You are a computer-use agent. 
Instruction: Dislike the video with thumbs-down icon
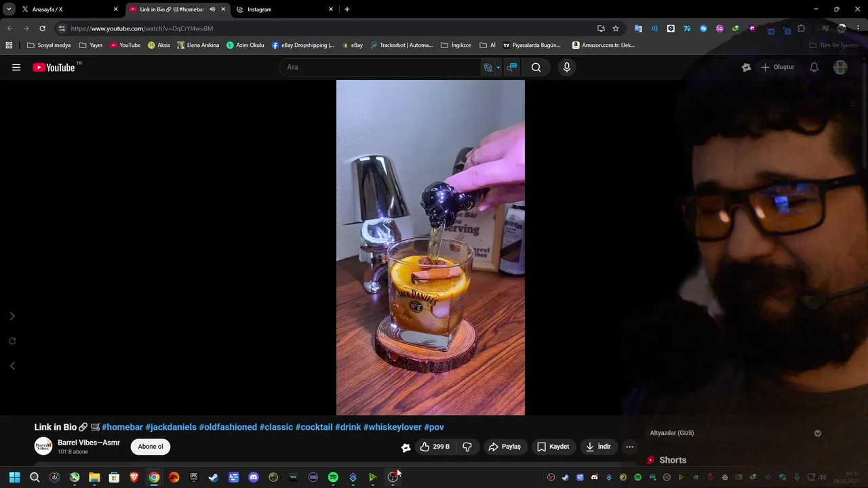(467, 447)
